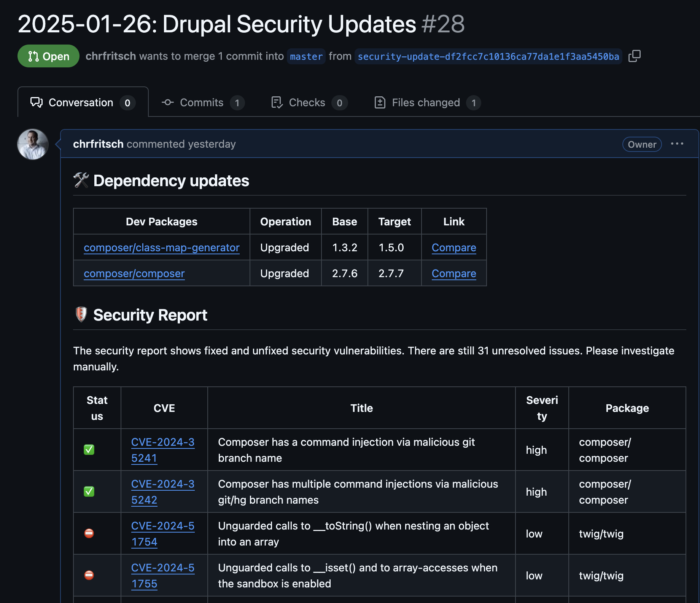Viewport: 700px width, 603px height.
Task: Click the Dev Packages column header
Action: [x=162, y=222]
